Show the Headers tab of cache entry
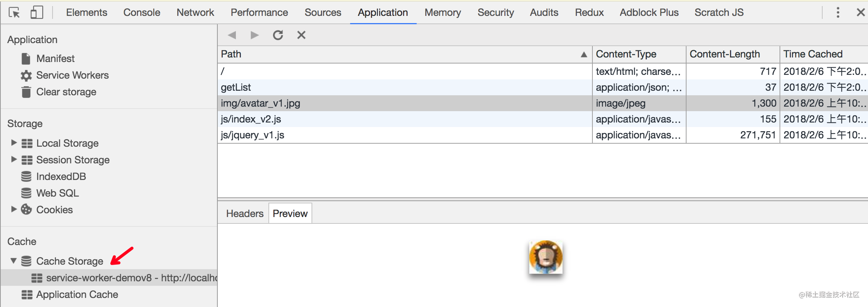This screenshot has width=868, height=307. click(x=245, y=214)
